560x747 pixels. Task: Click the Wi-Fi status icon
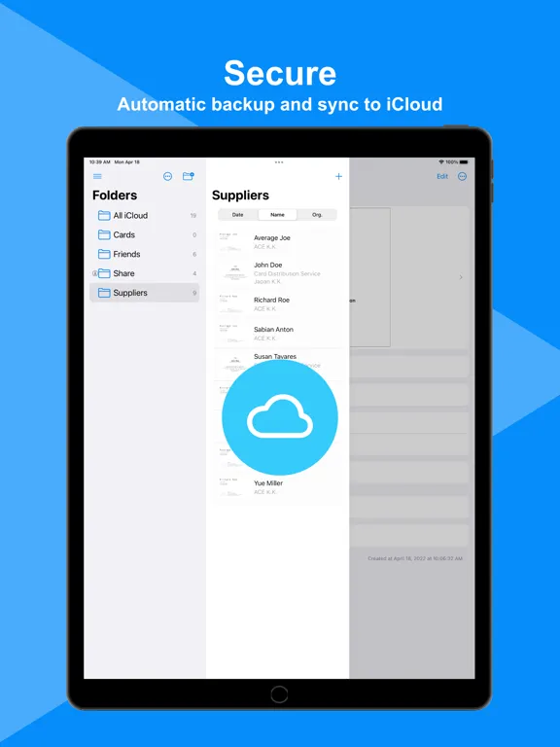[441, 162]
